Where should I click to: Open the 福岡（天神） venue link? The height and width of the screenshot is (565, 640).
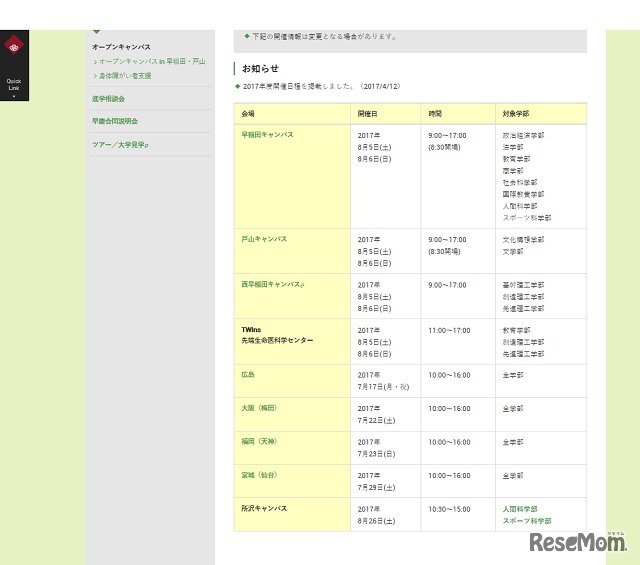(x=259, y=441)
